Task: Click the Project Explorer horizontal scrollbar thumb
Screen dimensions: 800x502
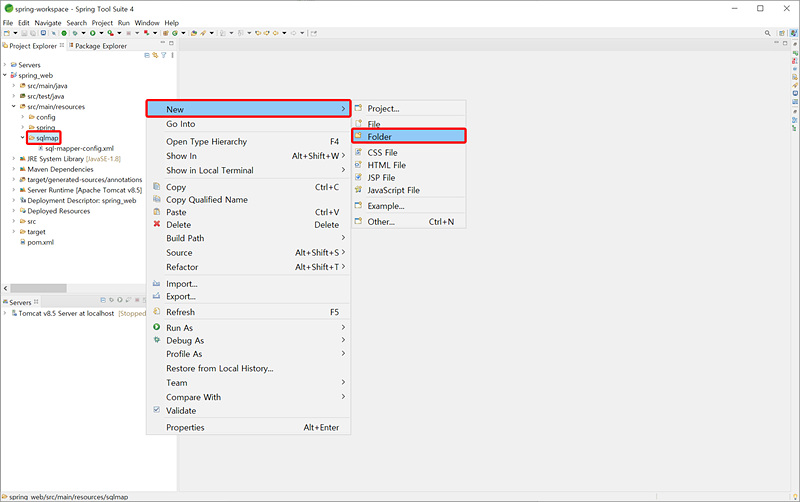Action: click(x=38, y=288)
